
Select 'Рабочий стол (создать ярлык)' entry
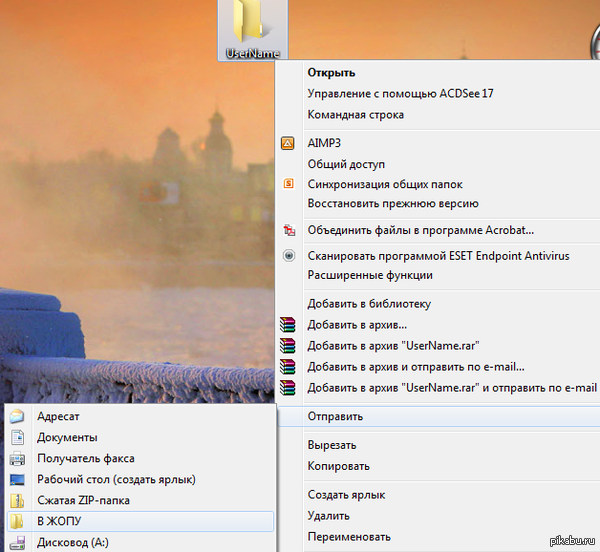(x=116, y=480)
